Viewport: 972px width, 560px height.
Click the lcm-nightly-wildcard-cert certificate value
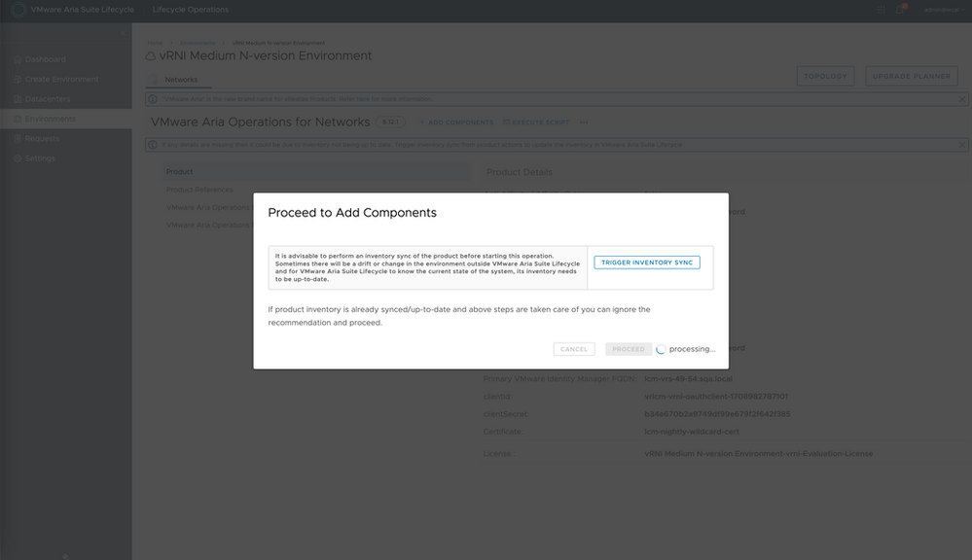point(692,432)
